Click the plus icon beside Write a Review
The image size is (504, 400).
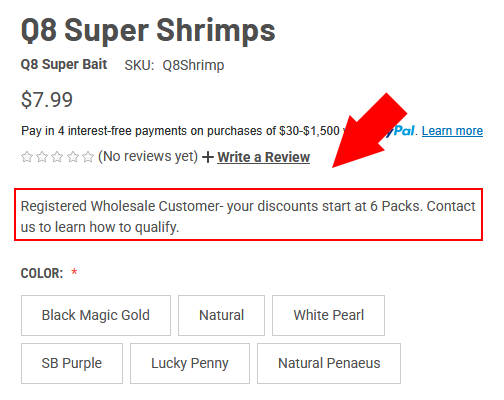point(208,157)
